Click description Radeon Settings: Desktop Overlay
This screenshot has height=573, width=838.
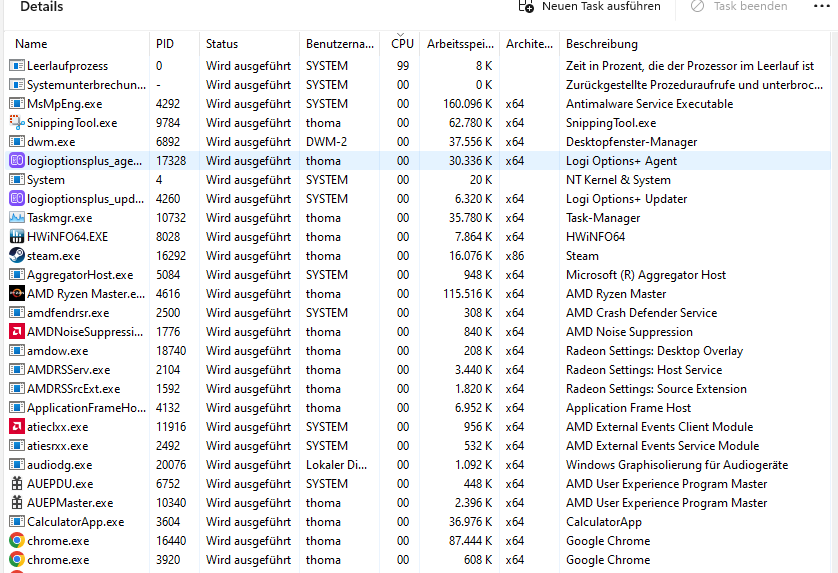tap(654, 351)
